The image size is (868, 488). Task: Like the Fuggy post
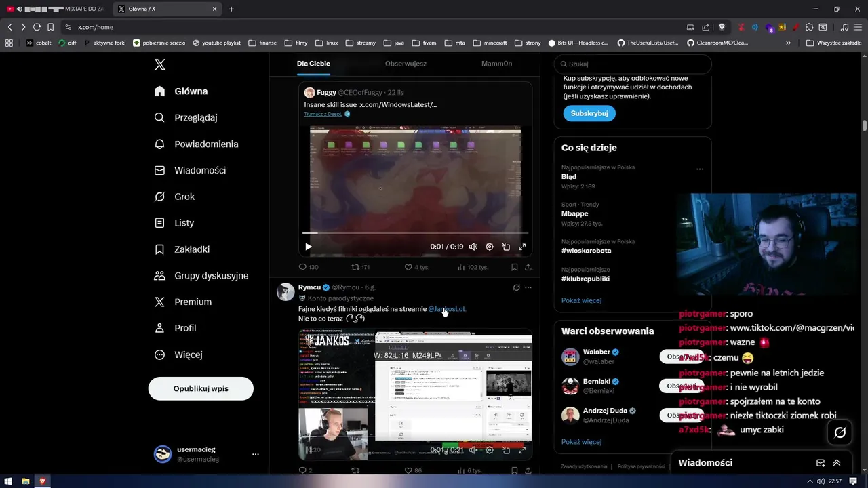click(x=416, y=267)
